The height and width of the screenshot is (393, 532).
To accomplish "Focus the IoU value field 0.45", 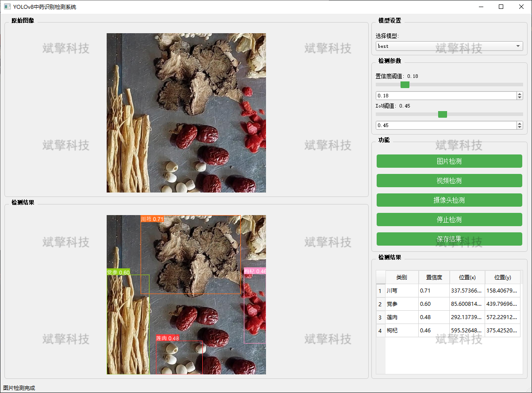I will pyautogui.click(x=446, y=125).
